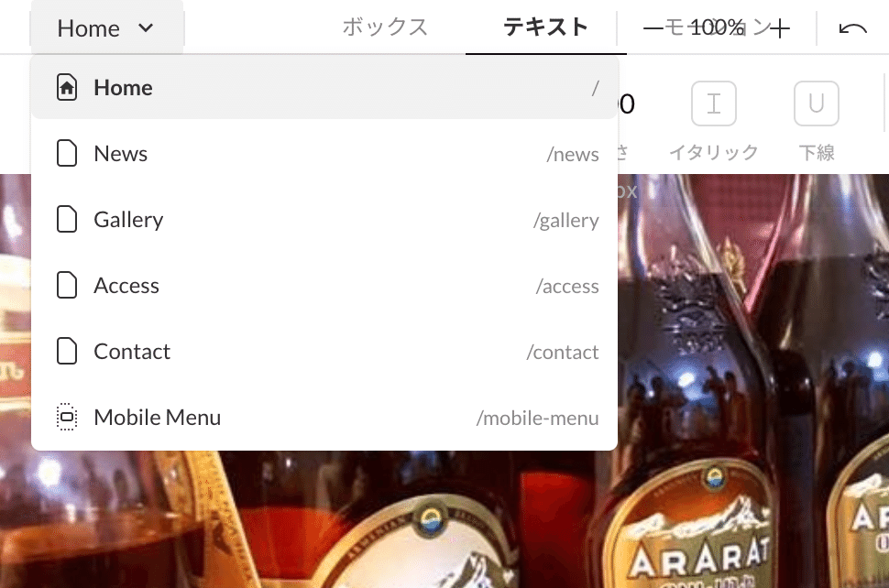Select the Home page entry in the list
The image size is (889, 588).
324,88
